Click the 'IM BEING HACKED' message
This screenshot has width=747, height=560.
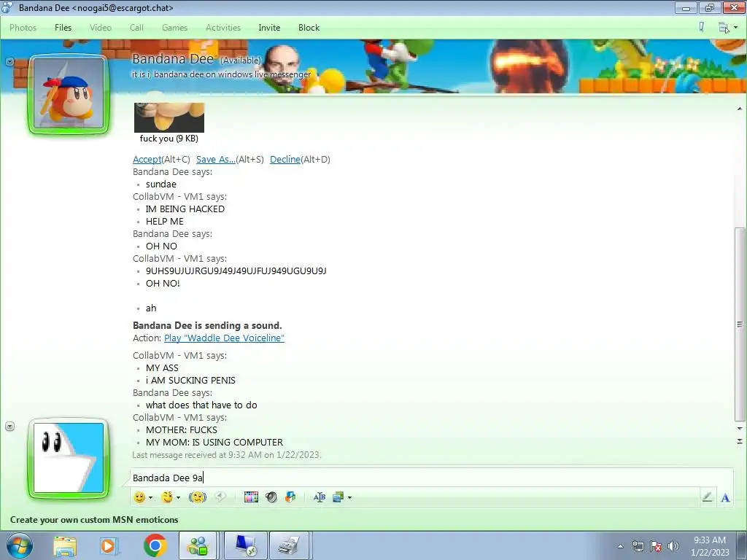[x=185, y=209]
